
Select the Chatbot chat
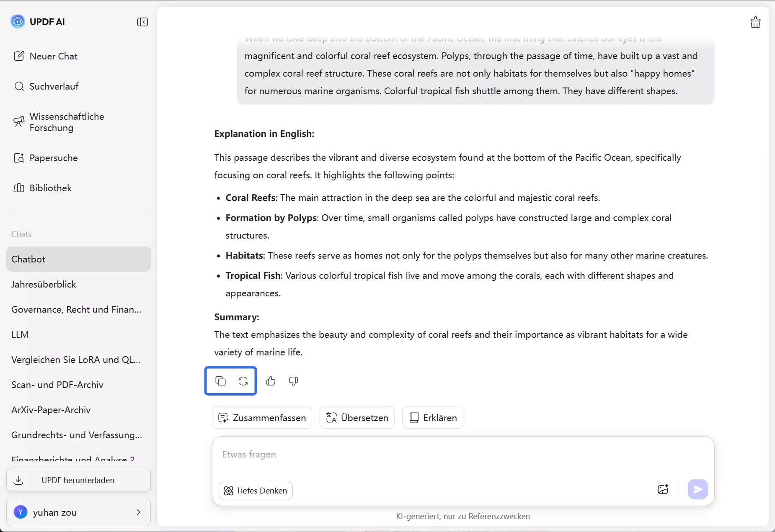pos(78,259)
